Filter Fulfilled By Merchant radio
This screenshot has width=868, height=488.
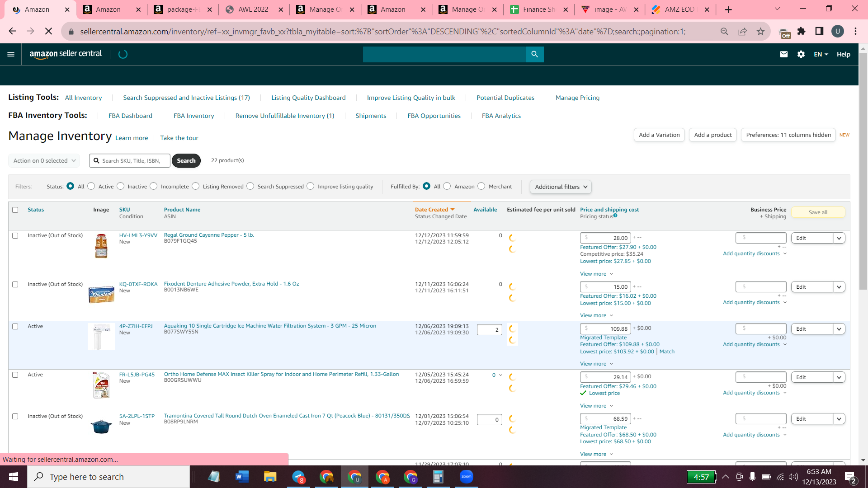tap(481, 186)
